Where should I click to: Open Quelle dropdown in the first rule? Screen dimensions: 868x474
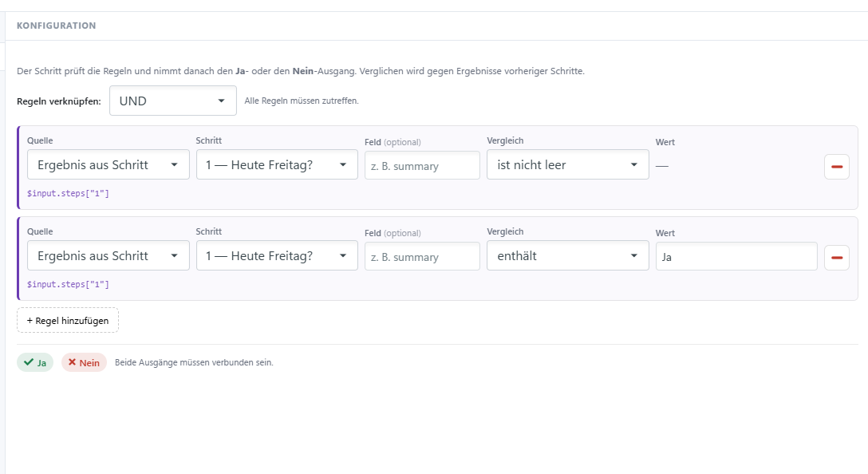[108, 164]
